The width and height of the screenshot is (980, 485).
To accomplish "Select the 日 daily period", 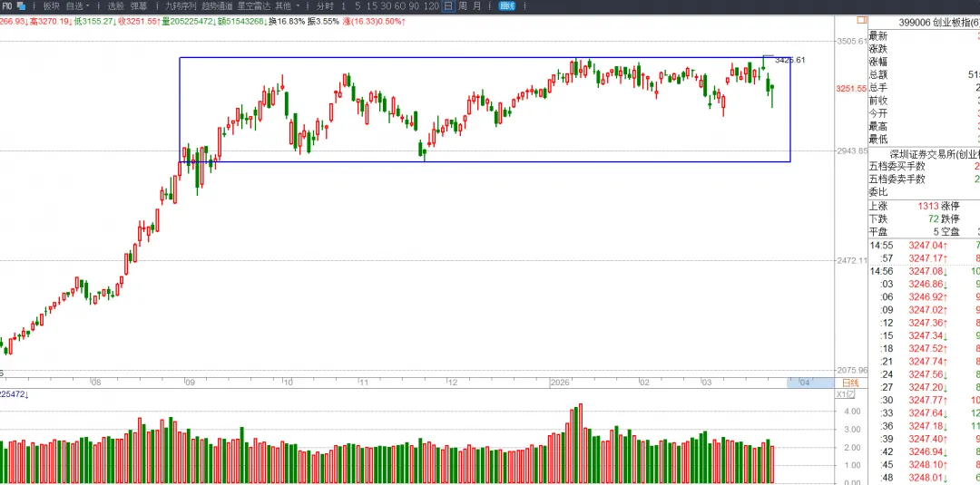I will tap(448, 6).
